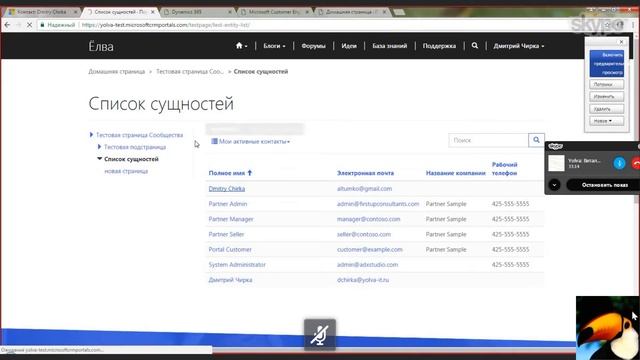The width and height of the screenshot is (640, 360).
Task: Go to Тестовая страница Соо... breadcrumb
Action: tap(190, 71)
